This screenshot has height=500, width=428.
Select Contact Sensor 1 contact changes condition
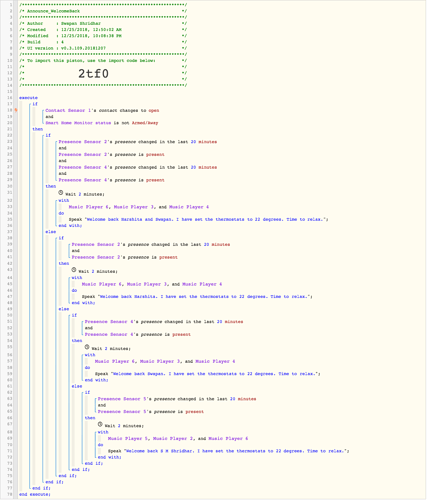coord(102,110)
